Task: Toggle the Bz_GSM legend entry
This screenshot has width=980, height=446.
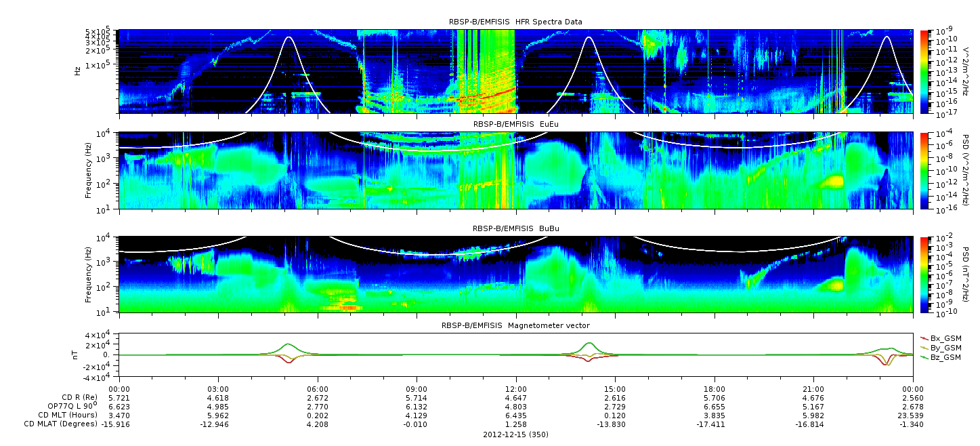Action: tap(945, 357)
